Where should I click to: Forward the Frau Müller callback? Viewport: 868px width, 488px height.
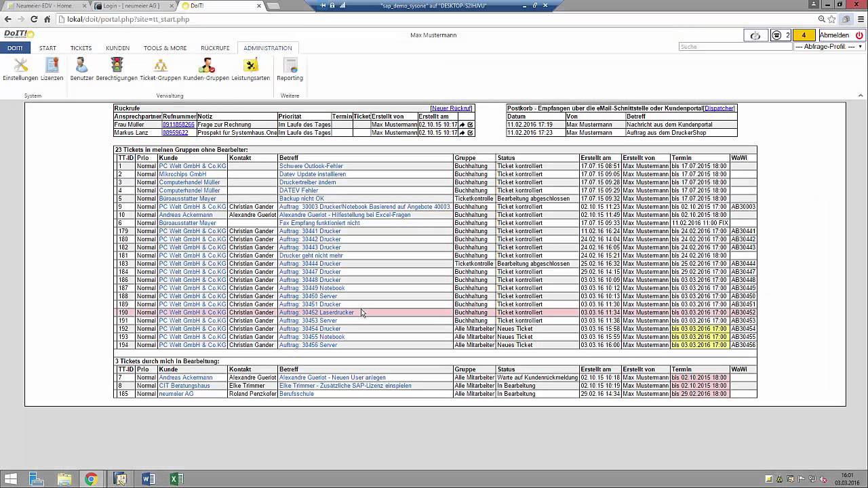462,125
